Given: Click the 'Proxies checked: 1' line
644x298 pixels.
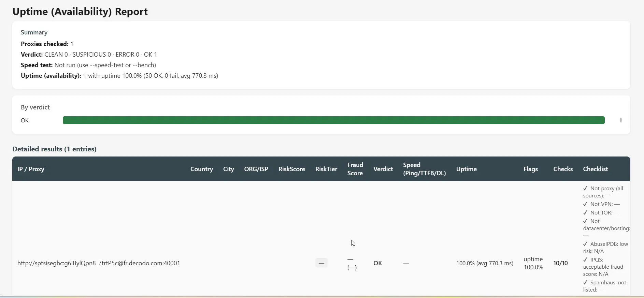Looking at the screenshot, I should [47, 44].
